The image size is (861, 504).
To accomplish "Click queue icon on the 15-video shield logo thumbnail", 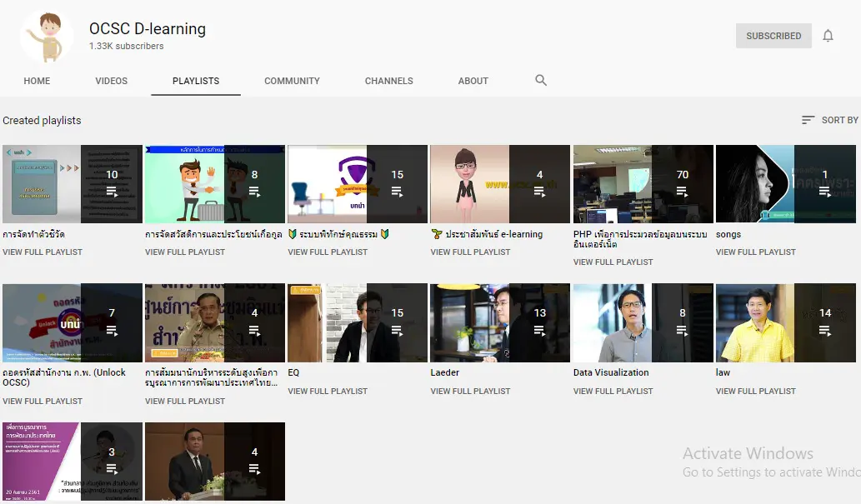I will tap(397, 192).
